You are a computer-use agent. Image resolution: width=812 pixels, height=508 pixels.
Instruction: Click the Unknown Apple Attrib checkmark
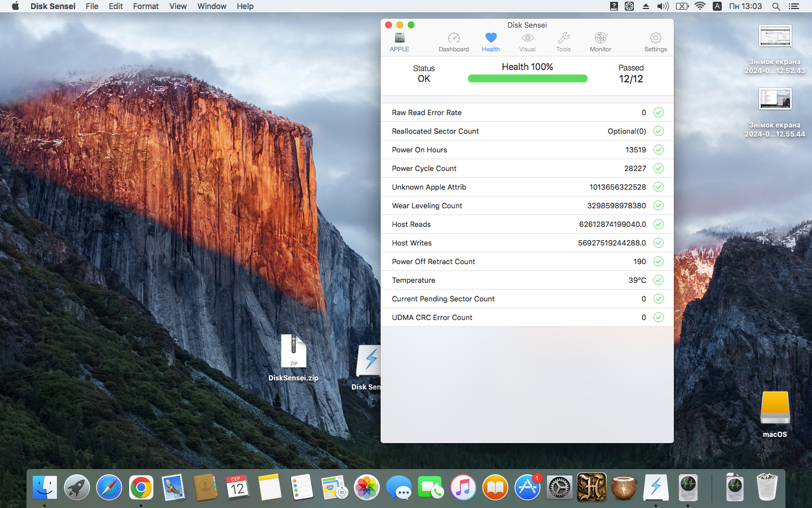[x=659, y=187]
